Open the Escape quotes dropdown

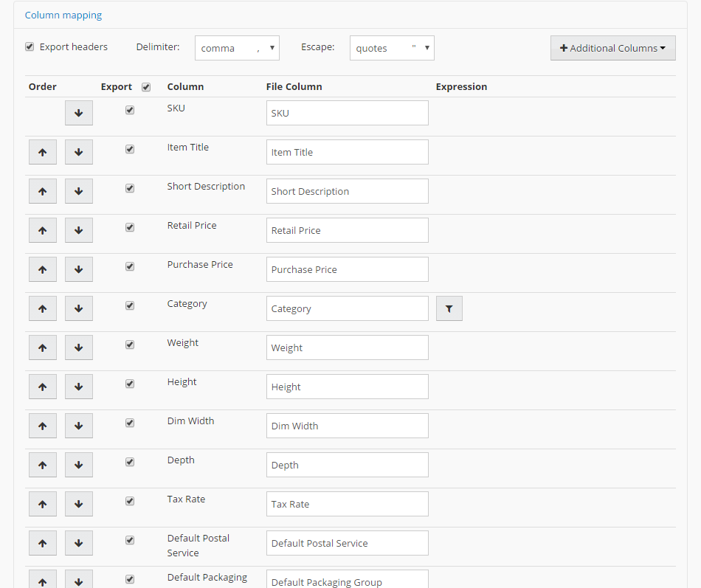click(391, 48)
